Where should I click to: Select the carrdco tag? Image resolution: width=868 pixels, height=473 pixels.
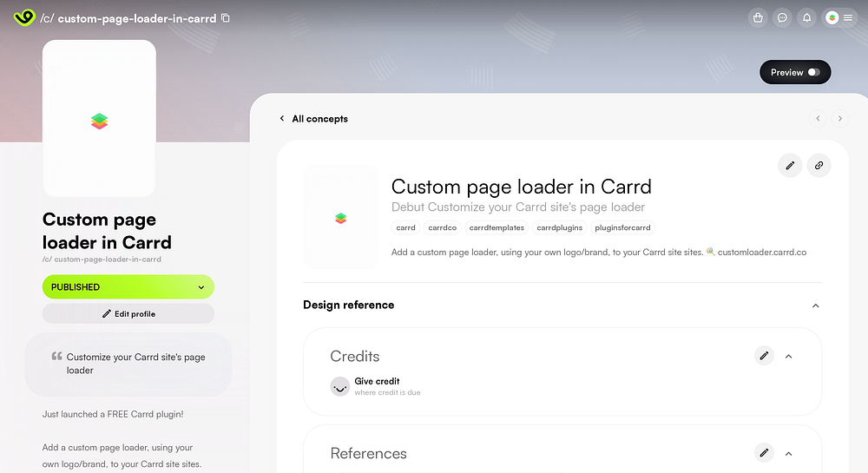pos(443,227)
